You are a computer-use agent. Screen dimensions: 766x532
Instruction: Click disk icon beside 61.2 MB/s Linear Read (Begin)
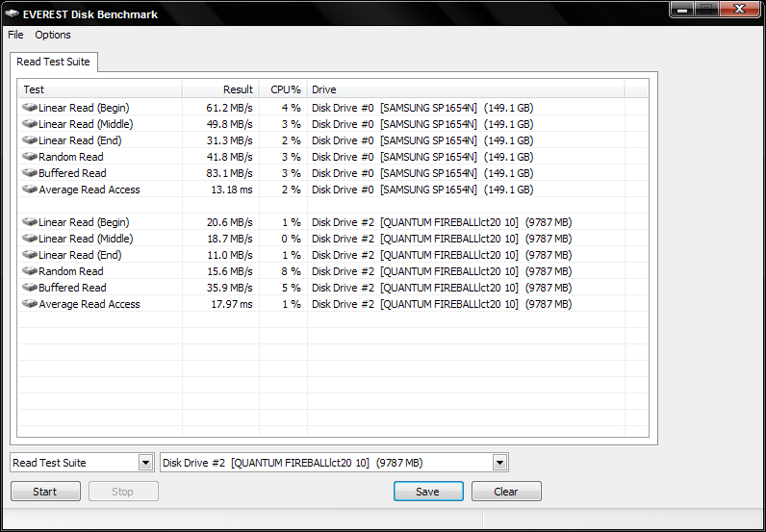tap(30, 107)
